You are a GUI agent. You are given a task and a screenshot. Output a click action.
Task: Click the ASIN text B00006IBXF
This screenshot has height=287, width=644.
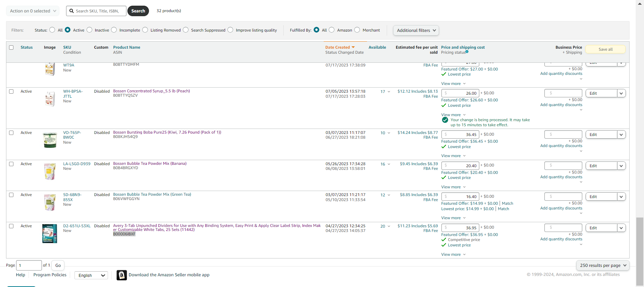(x=124, y=234)
